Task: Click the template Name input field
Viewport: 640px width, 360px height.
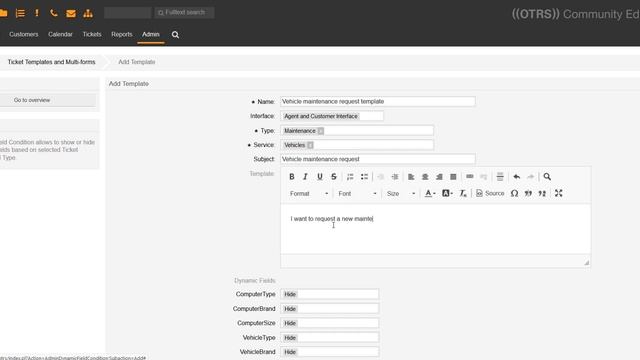Action: pos(378,101)
